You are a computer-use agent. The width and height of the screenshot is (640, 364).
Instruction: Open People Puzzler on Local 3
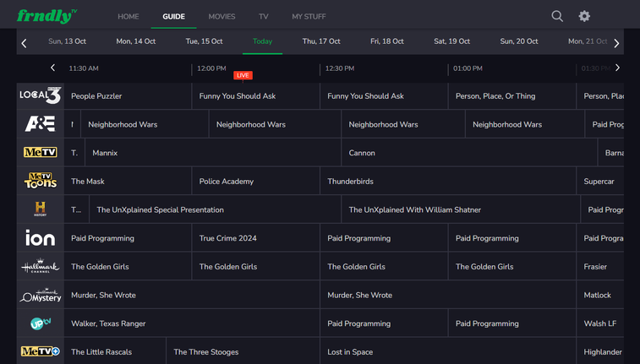[128, 95]
